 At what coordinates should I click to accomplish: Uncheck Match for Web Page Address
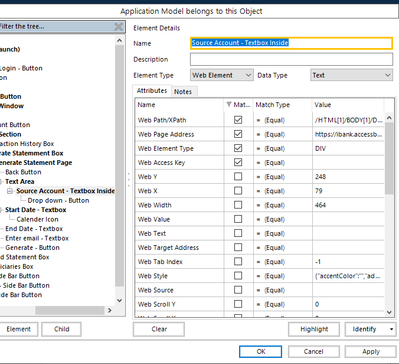coord(238,134)
